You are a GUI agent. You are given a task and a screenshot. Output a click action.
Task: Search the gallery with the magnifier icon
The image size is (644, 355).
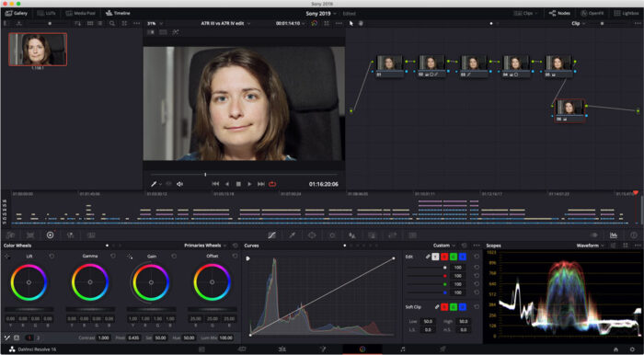point(111,23)
